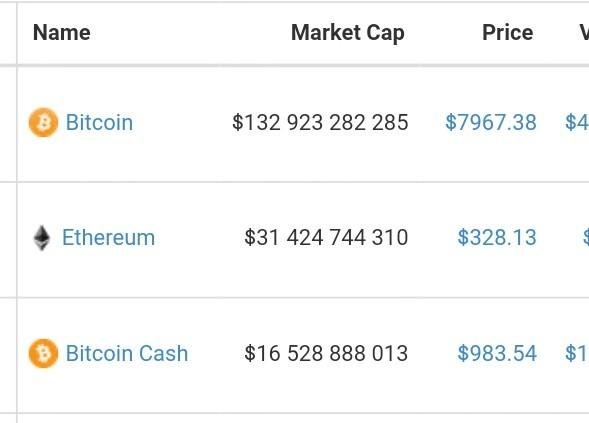Click Bitcoin's partially visible volume value
The width and height of the screenshot is (589, 423).
pyautogui.click(x=577, y=122)
